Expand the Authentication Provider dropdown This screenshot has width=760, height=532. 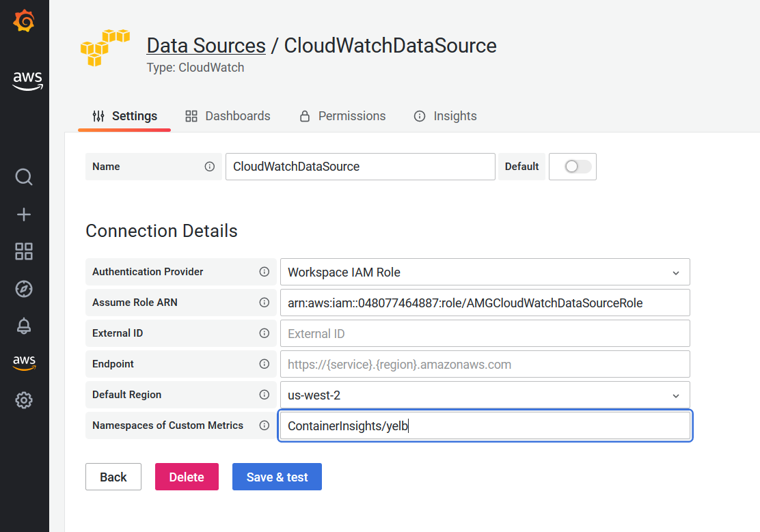485,272
